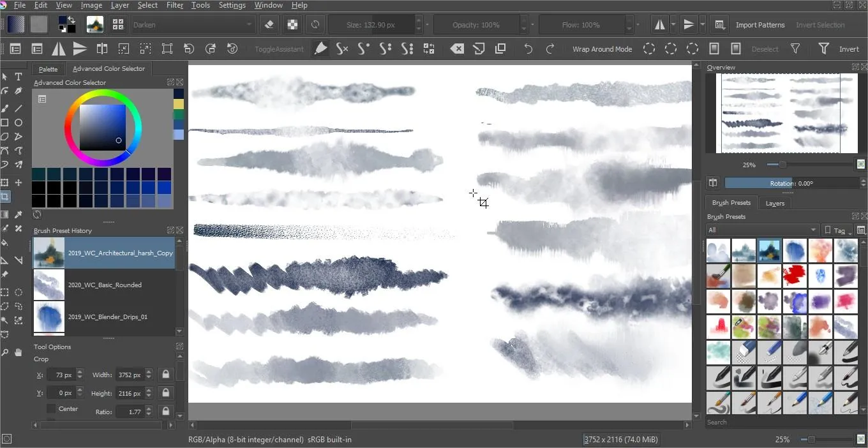
Task: Select the Text tool in toolbox
Action: point(19,77)
